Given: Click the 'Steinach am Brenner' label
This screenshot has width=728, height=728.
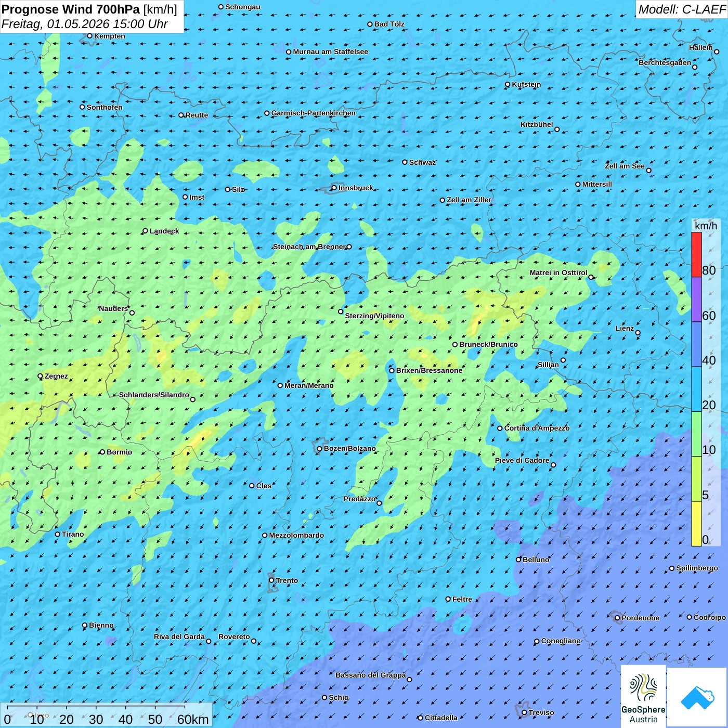Looking at the screenshot, I should pyautogui.click(x=309, y=246).
